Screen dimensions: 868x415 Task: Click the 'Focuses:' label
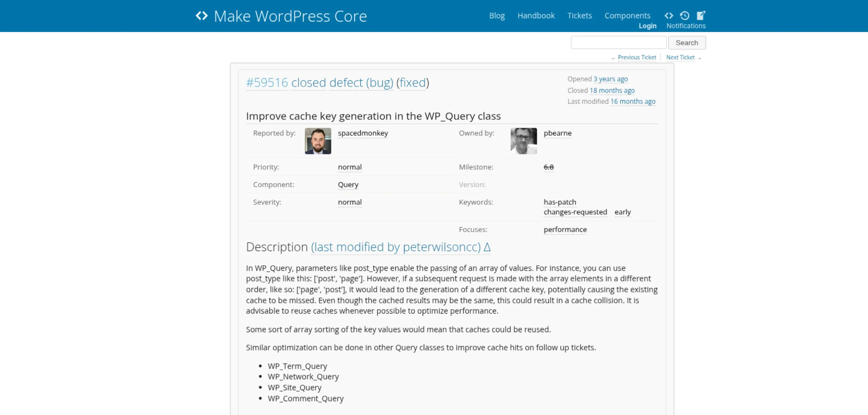(473, 230)
